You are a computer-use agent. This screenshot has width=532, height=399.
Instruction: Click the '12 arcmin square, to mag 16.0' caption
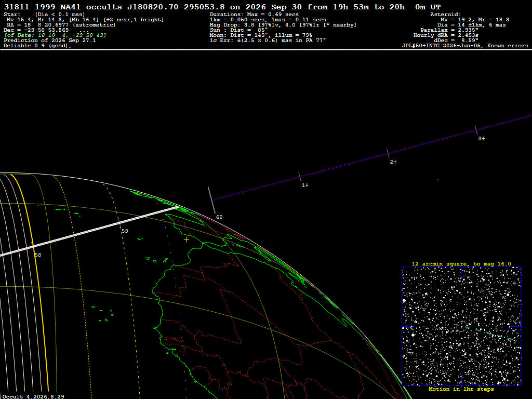pos(461,263)
